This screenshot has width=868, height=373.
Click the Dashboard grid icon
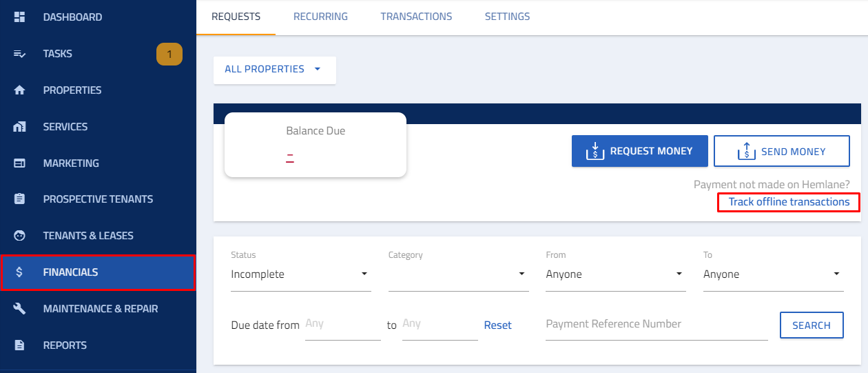point(19,17)
